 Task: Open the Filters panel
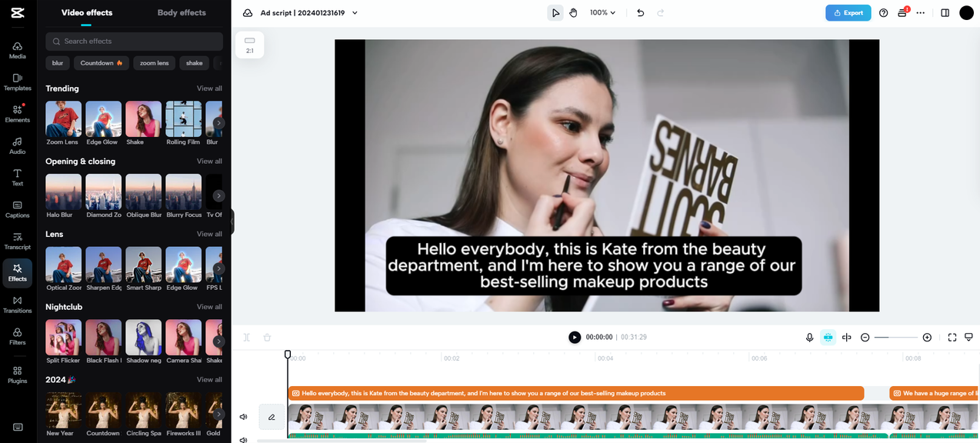[18, 337]
